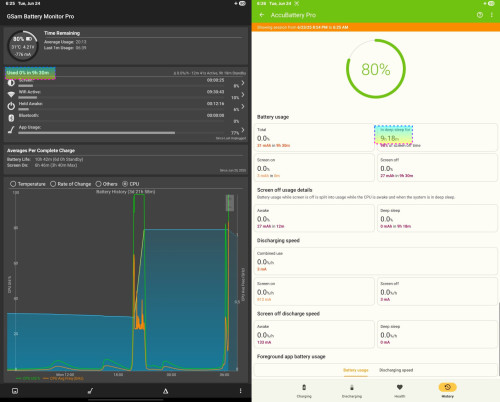Tap the Held Awake power icon
500x402 pixels.
click(11, 106)
